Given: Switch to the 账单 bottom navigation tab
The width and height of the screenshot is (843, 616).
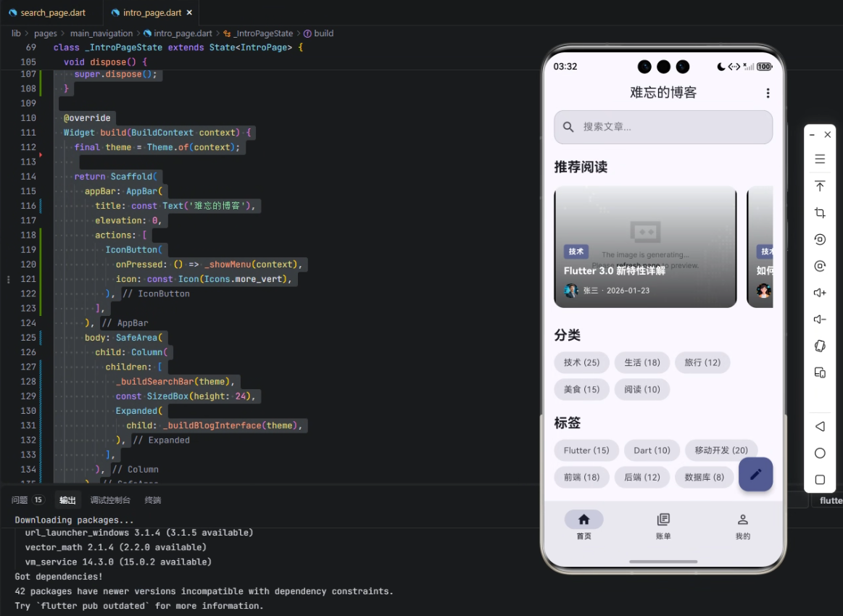Looking at the screenshot, I should coord(663,524).
